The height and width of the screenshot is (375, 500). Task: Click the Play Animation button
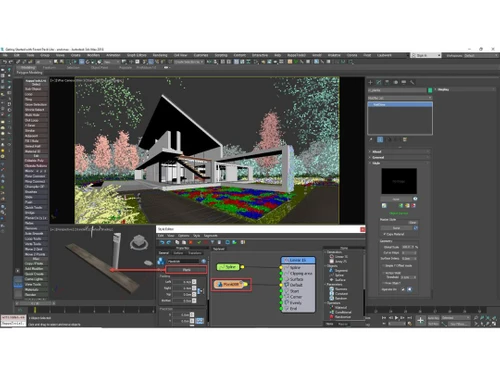pyautogui.click(x=396, y=318)
